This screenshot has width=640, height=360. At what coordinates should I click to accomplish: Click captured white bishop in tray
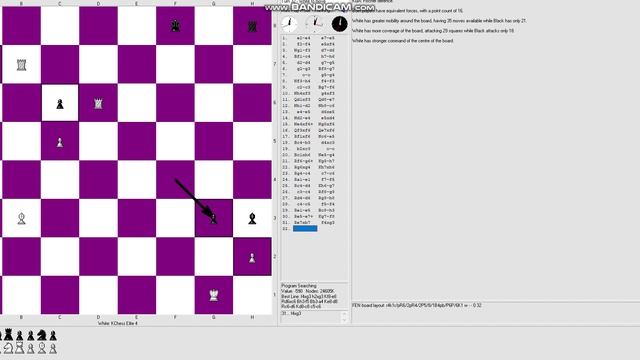(42, 348)
